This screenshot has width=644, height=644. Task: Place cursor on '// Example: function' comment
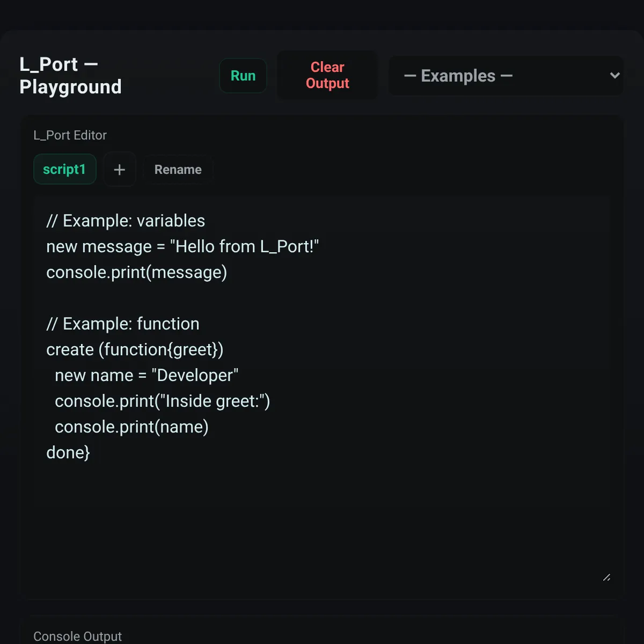click(x=123, y=324)
